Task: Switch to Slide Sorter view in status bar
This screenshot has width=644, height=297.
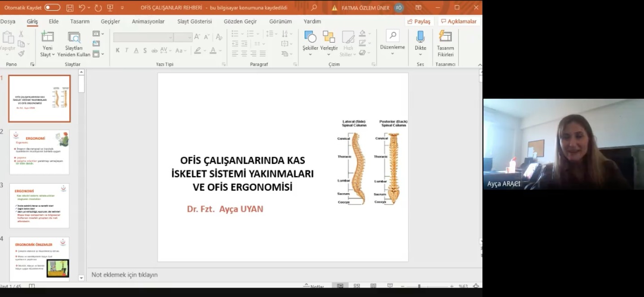Action: (357, 286)
